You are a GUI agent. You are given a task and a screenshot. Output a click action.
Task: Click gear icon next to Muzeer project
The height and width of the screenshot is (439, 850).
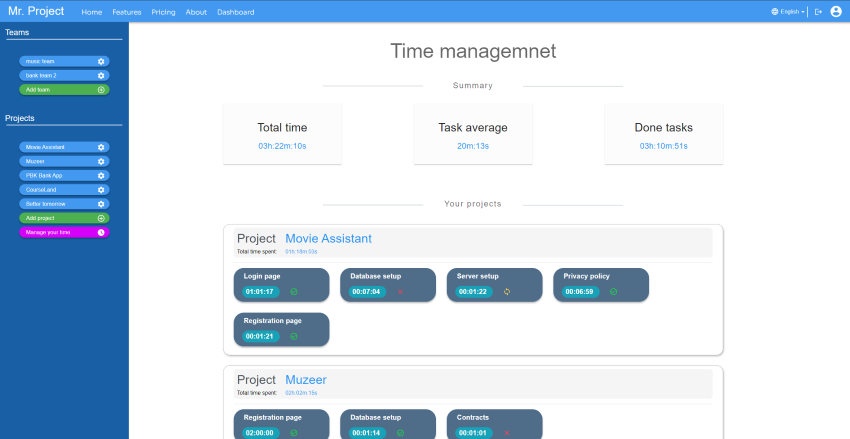coord(101,161)
